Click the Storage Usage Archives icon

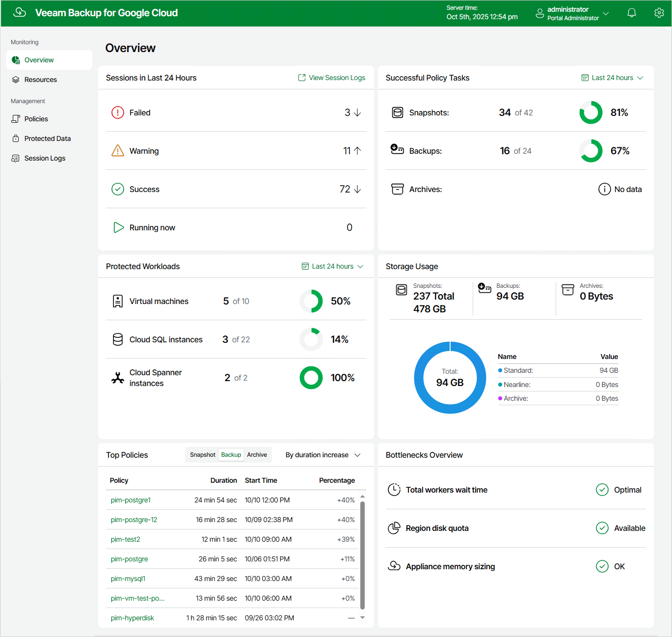click(568, 289)
